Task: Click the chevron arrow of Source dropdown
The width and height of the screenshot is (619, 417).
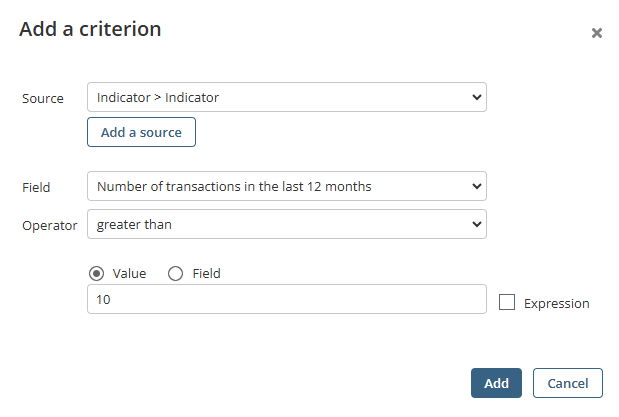Action: point(476,97)
